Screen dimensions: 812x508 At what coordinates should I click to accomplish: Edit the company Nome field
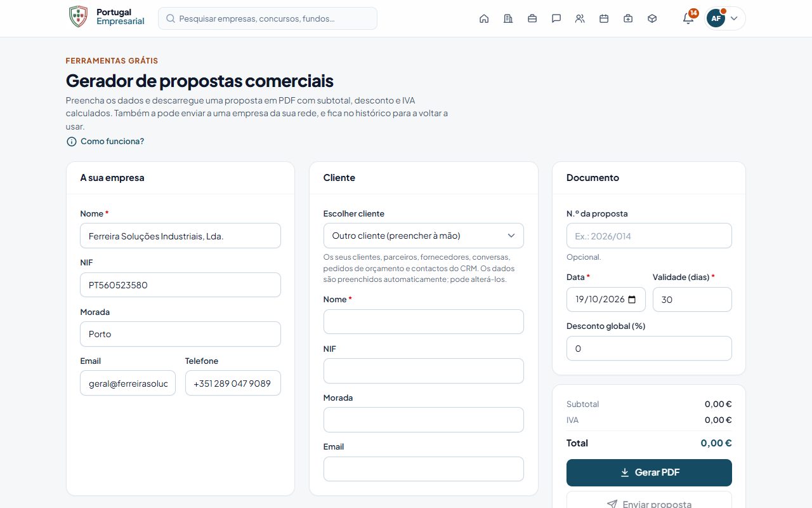(x=180, y=236)
